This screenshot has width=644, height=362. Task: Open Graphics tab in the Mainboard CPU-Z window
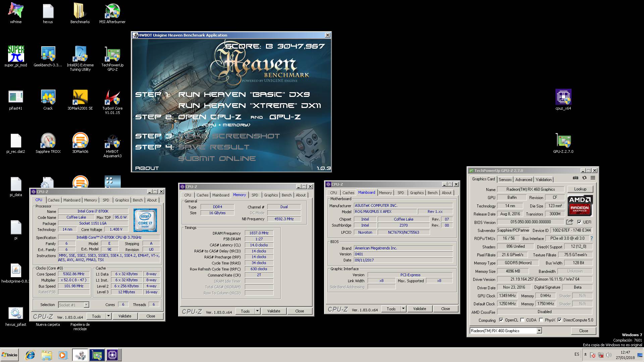click(417, 193)
